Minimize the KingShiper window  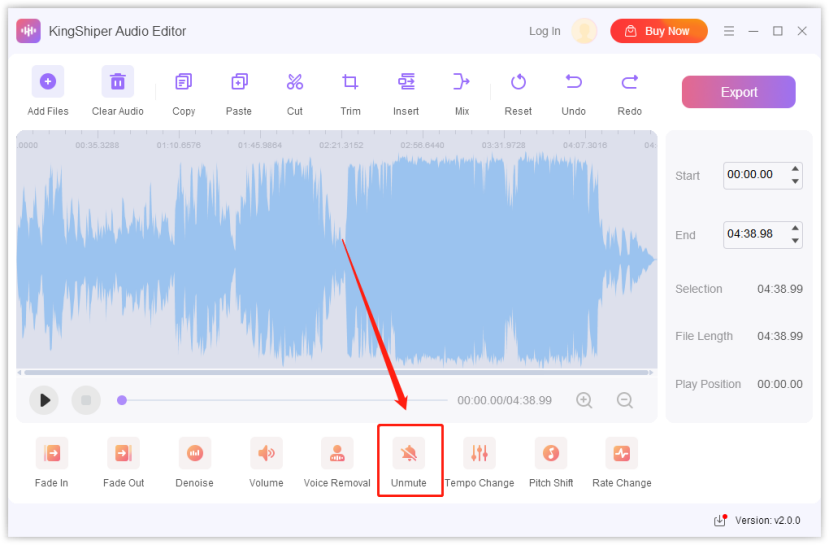point(753,31)
